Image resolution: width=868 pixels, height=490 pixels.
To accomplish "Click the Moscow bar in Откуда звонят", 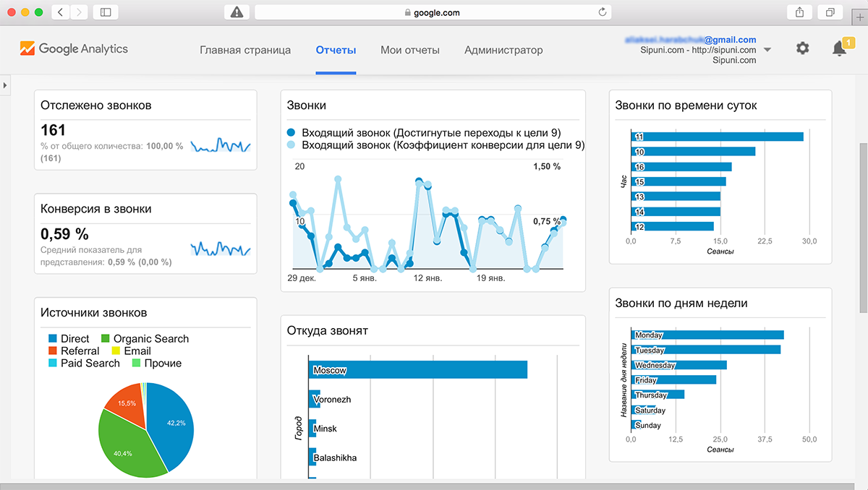I will [418, 370].
